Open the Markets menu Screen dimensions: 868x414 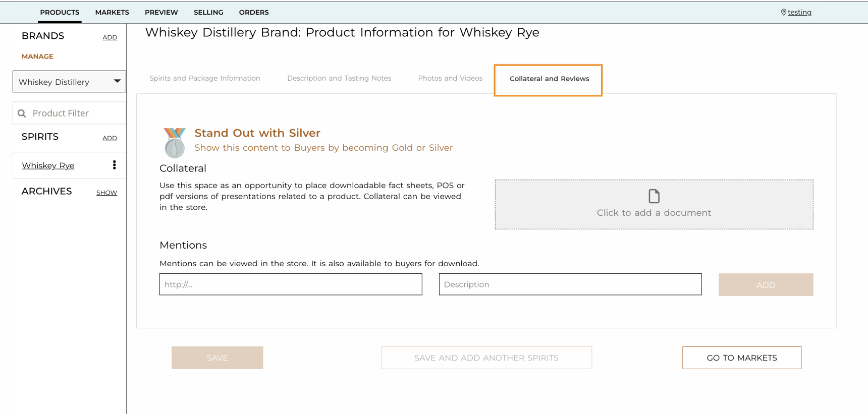[112, 12]
